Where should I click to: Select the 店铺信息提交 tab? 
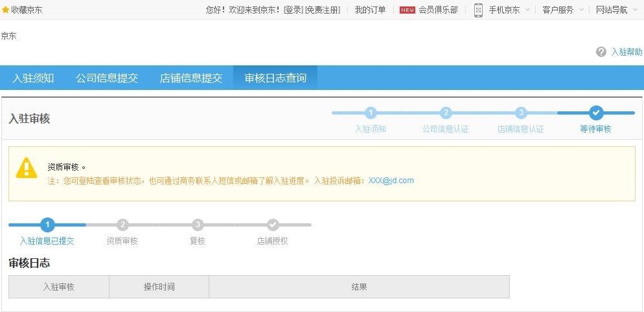191,78
